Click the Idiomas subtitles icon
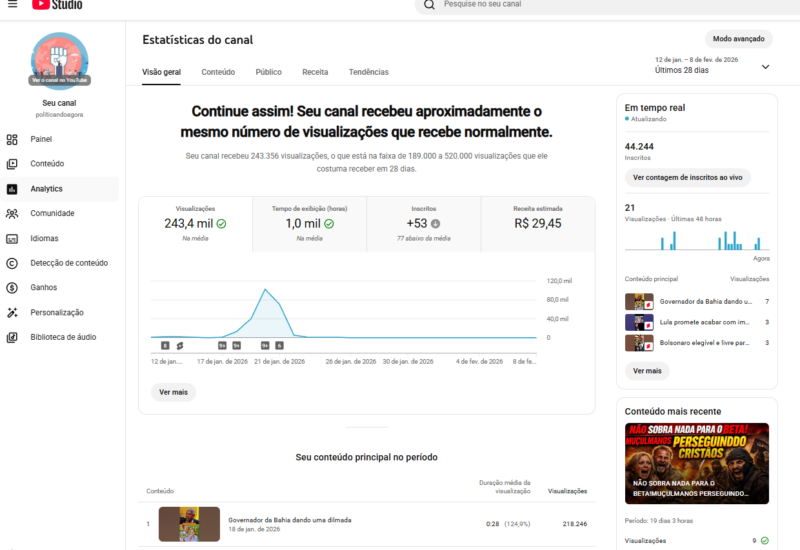 [12, 238]
